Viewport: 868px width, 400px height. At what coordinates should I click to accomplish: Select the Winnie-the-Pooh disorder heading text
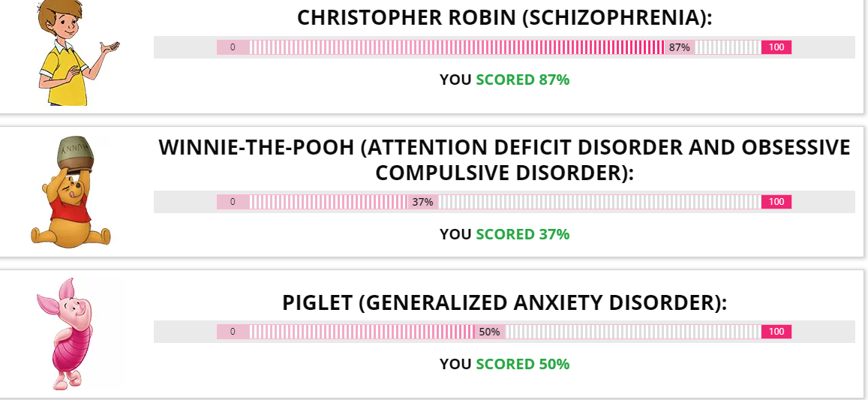[504, 160]
